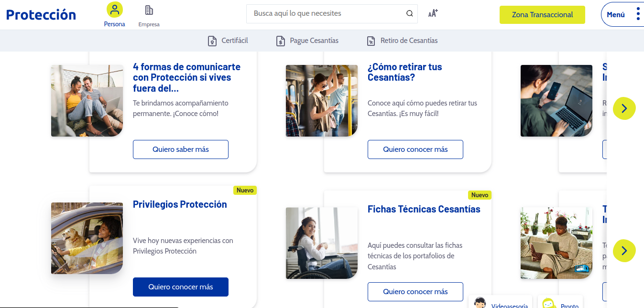Select the Persona tab
This screenshot has width=644, height=308.
click(x=114, y=15)
